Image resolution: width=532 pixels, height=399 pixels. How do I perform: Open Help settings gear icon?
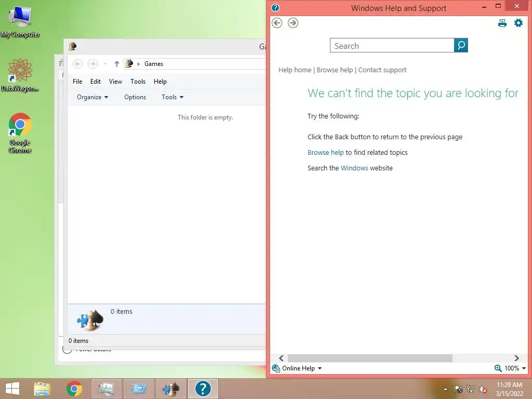[518, 23]
